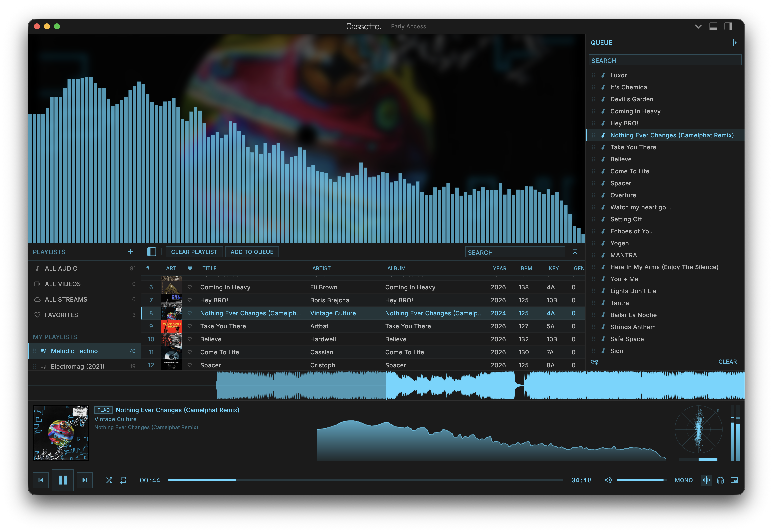This screenshot has height=532, width=773.
Task: Seek on the playback progress bar
Action: [366, 480]
